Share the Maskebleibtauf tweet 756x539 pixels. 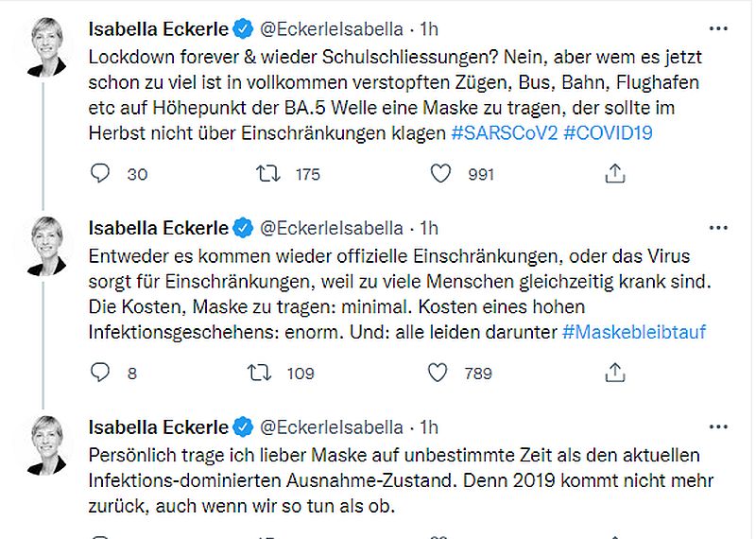tap(615, 374)
